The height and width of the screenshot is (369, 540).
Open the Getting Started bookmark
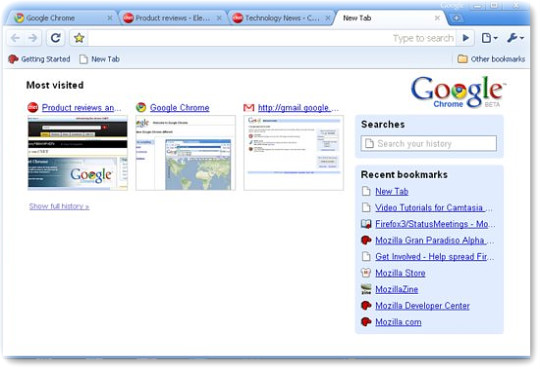pyautogui.click(x=39, y=59)
